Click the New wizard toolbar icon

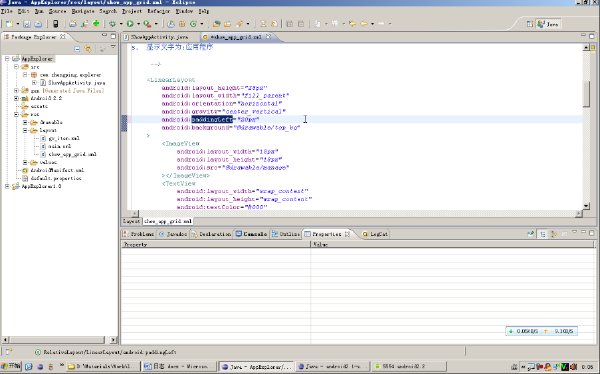9,24
